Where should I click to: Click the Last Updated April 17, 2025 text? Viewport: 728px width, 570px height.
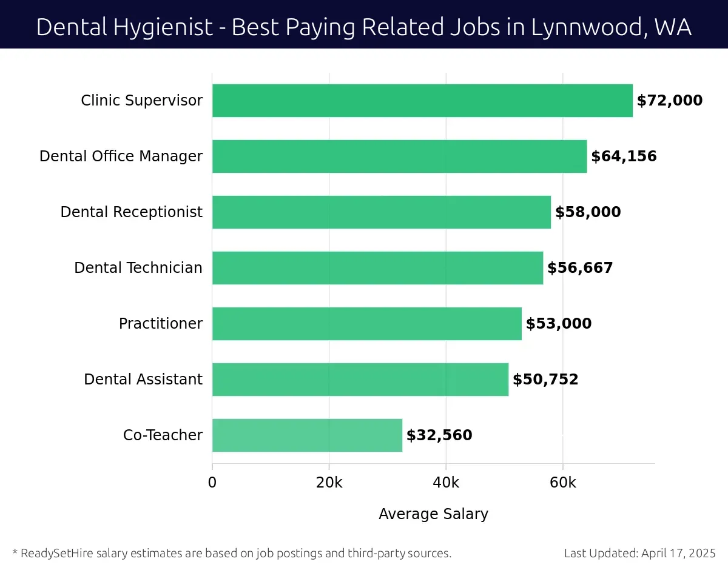[640, 553]
